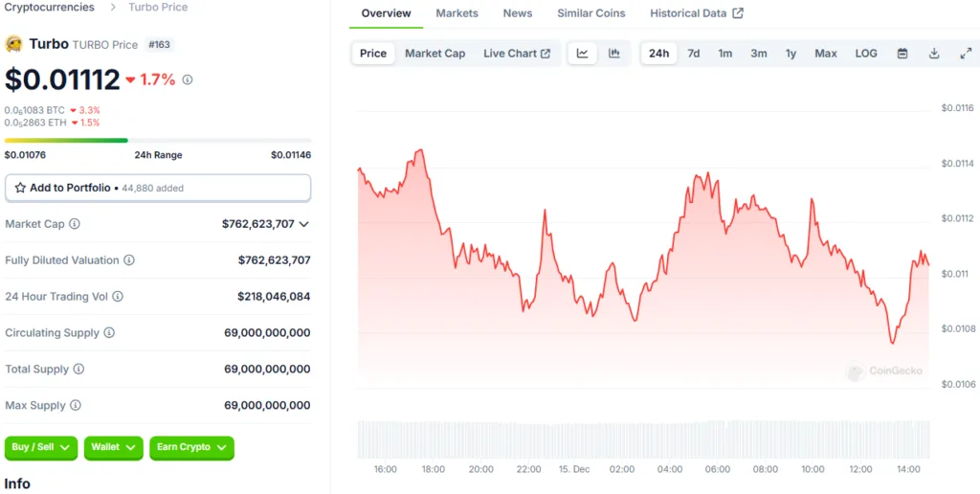980x494 pixels.
Task: Open the Wallet dropdown
Action: (113, 448)
